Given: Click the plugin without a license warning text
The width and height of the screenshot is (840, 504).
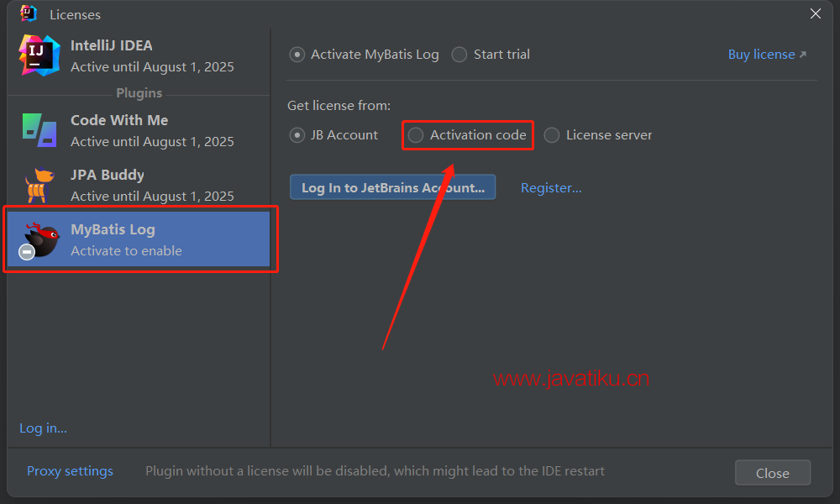Looking at the screenshot, I should (x=375, y=471).
